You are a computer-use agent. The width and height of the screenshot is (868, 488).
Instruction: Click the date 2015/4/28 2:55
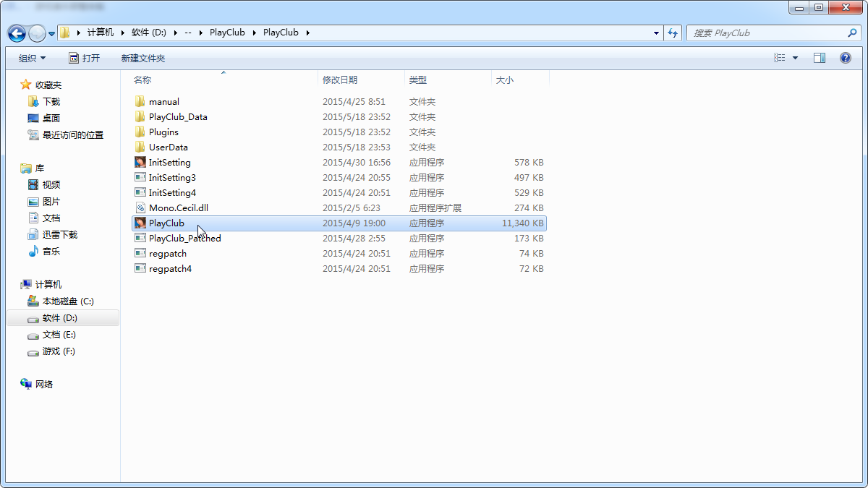click(x=354, y=239)
